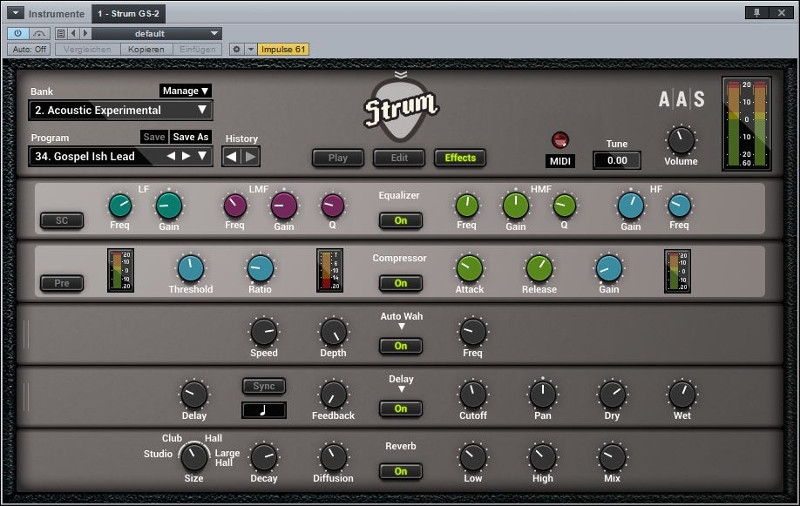Click the red MIDI indicator light
800x506 pixels.
(x=560, y=139)
